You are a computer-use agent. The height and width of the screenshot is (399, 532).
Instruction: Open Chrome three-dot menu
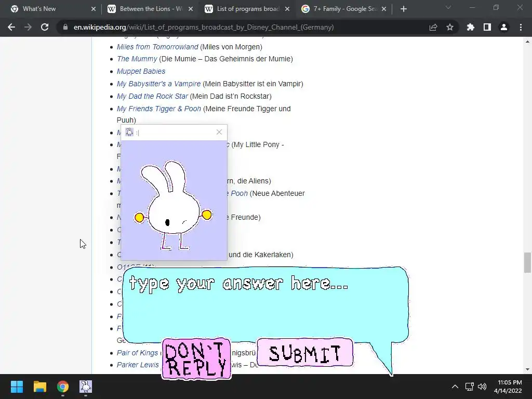pos(521,27)
